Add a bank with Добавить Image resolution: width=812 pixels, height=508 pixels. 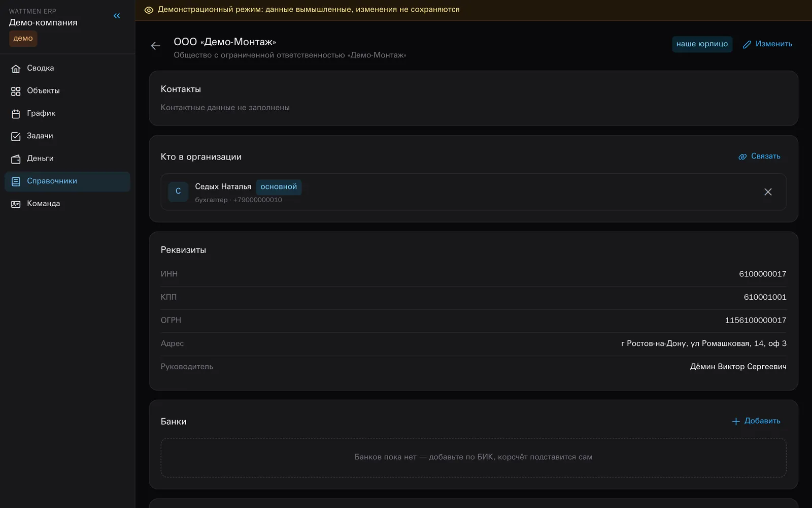click(756, 421)
